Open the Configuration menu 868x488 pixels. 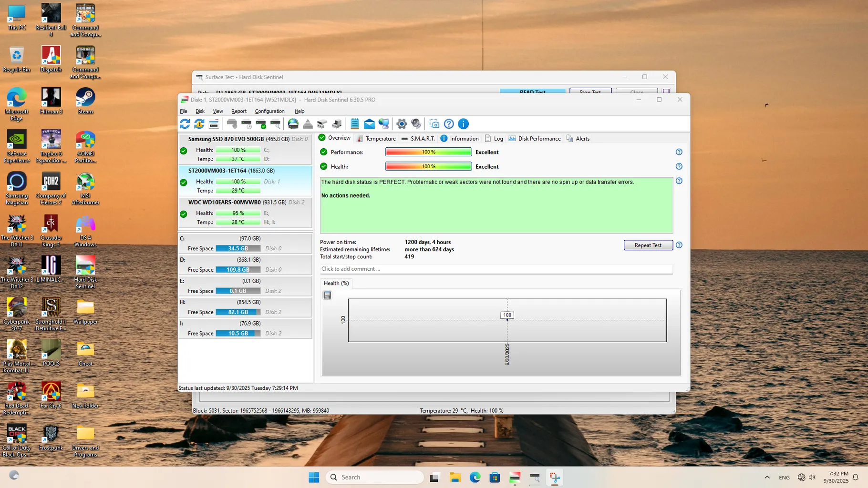(x=269, y=111)
